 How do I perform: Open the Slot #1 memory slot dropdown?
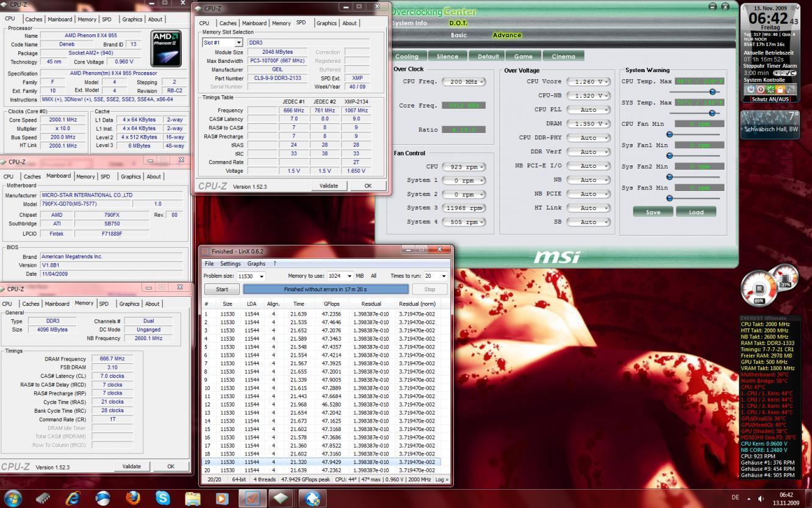click(x=238, y=43)
